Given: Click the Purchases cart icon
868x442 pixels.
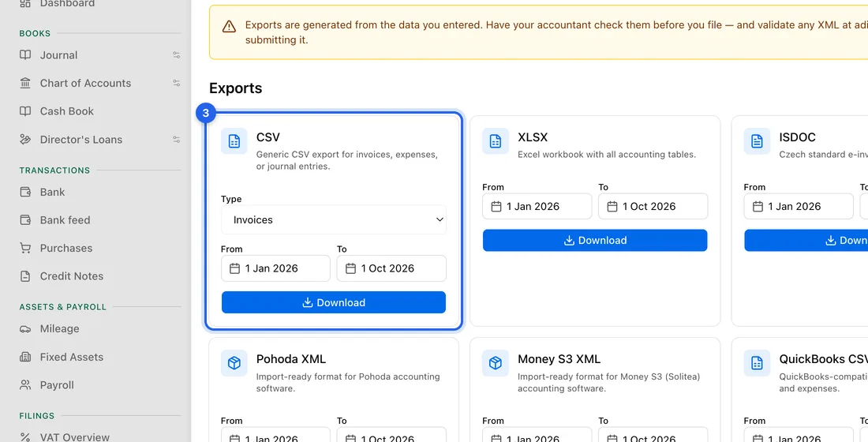Looking at the screenshot, I should 25,248.
